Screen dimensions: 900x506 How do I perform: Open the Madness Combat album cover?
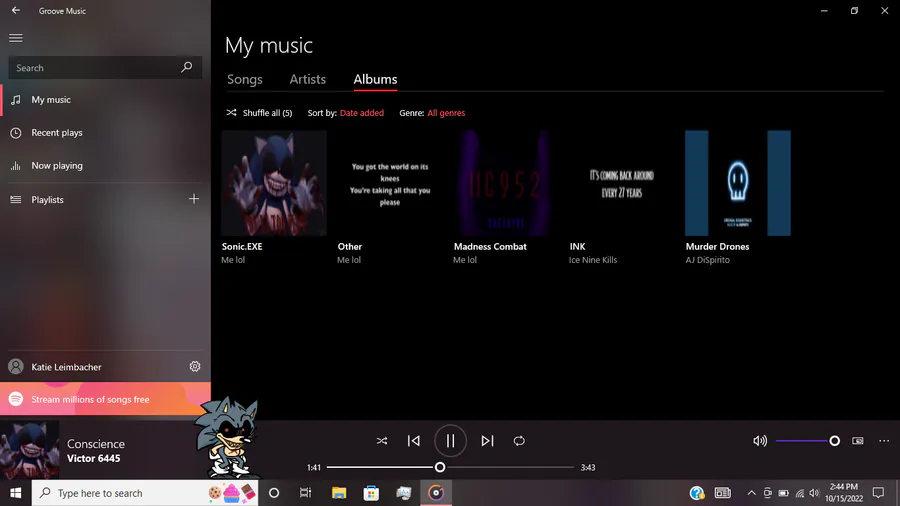(506, 183)
